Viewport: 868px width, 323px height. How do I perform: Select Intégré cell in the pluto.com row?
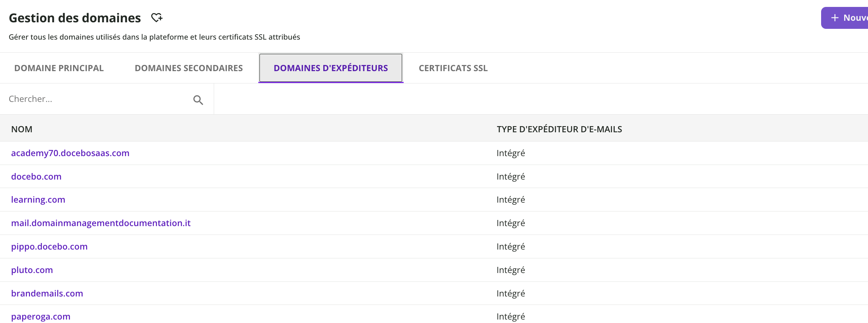pyautogui.click(x=511, y=270)
